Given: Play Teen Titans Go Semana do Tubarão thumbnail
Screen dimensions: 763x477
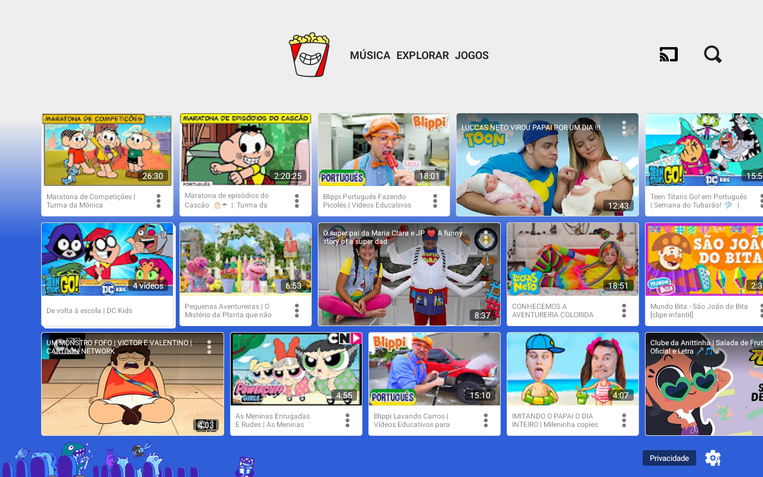Looking at the screenshot, I should point(704,150).
